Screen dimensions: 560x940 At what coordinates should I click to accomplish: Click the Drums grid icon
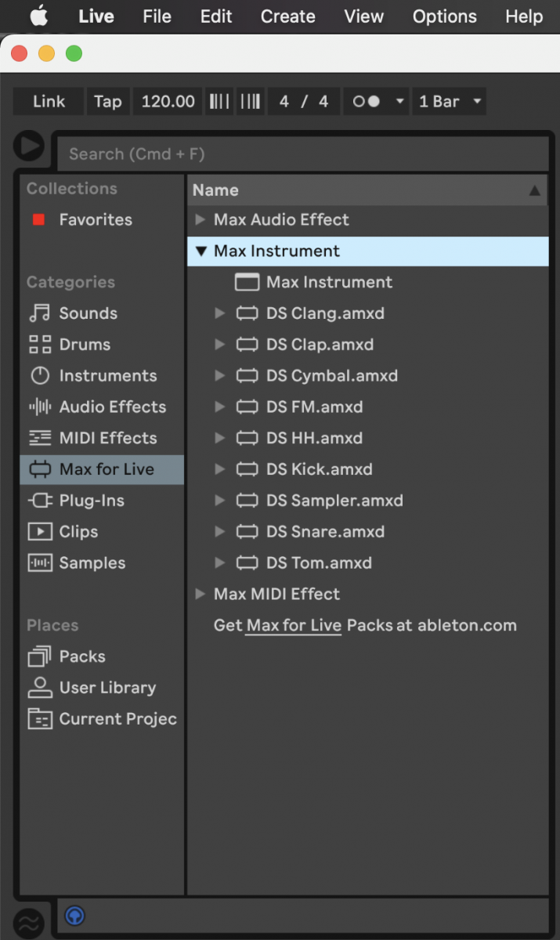tap(39, 345)
